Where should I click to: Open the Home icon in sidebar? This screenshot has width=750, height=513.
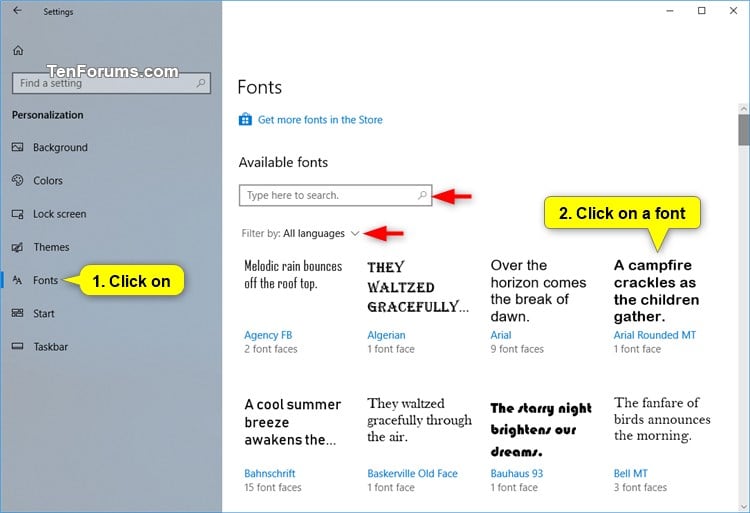(18, 50)
